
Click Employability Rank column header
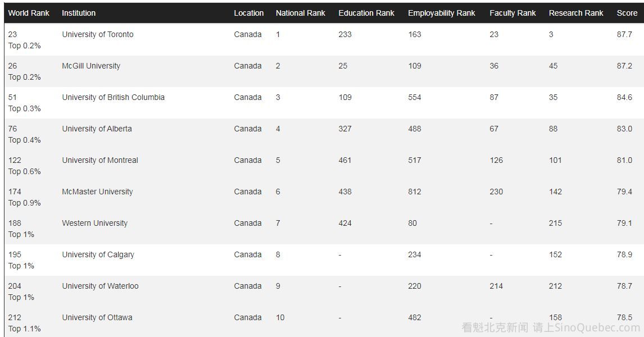pyautogui.click(x=441, y=13)
